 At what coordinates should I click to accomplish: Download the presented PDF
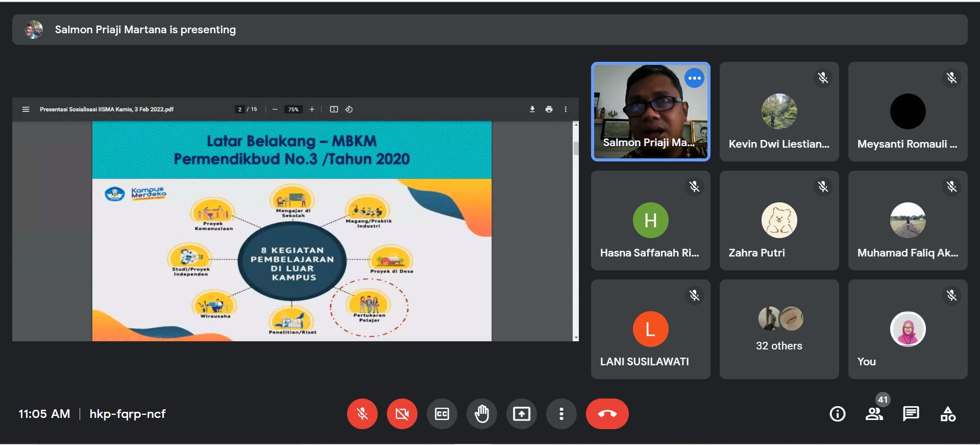[532, 109]
